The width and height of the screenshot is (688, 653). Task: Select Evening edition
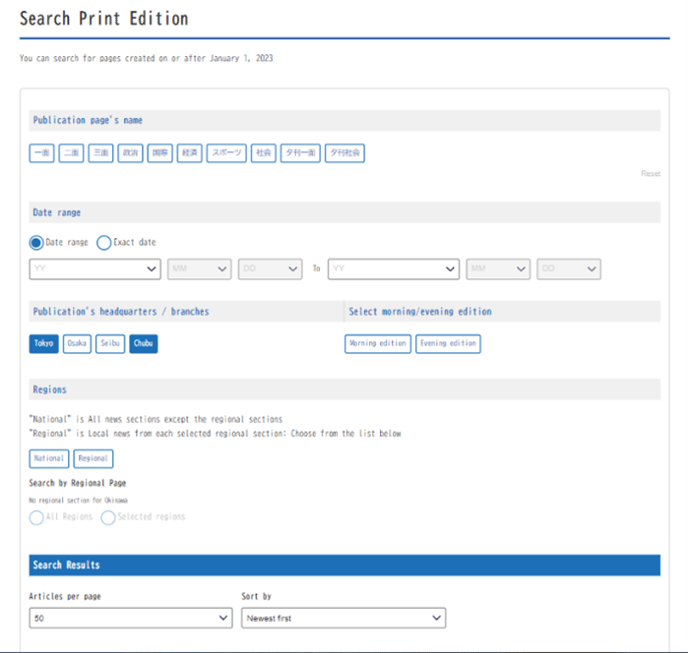448,344
